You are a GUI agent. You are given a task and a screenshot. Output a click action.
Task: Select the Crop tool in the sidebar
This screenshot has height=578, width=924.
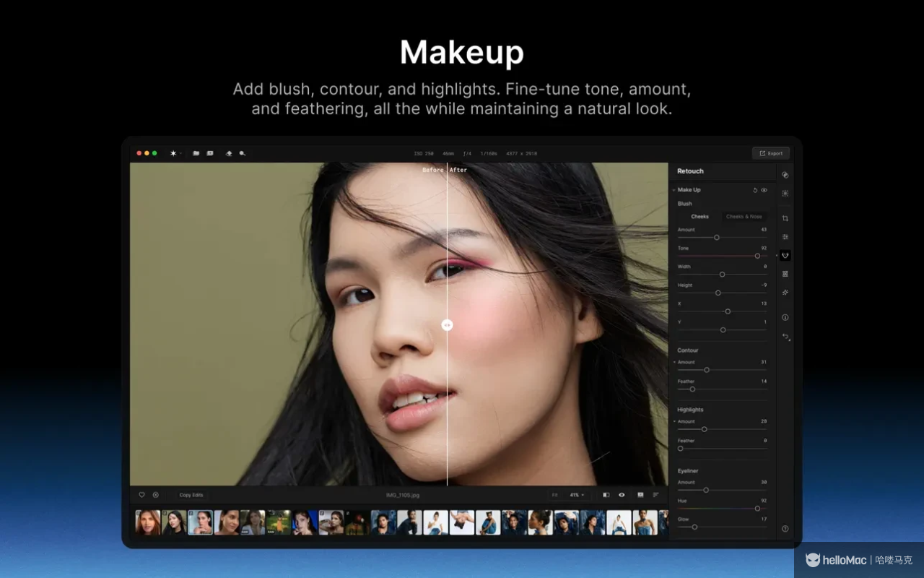[785, 218]
